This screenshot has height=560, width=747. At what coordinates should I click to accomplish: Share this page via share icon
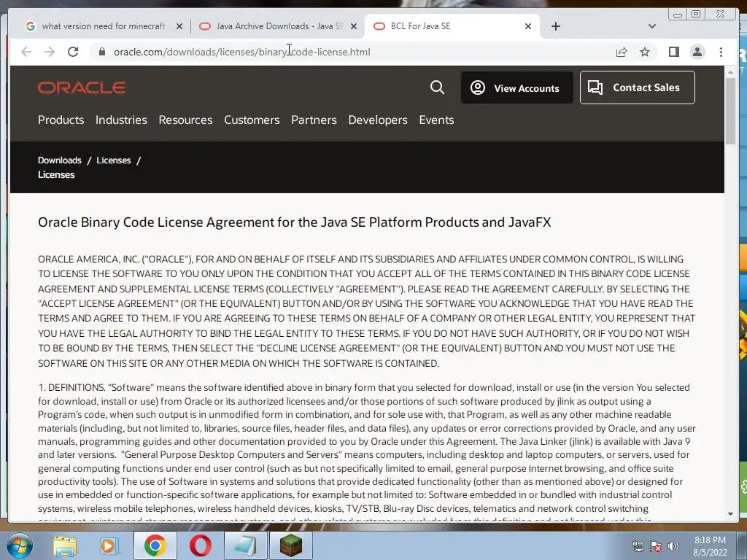point(622,52)
